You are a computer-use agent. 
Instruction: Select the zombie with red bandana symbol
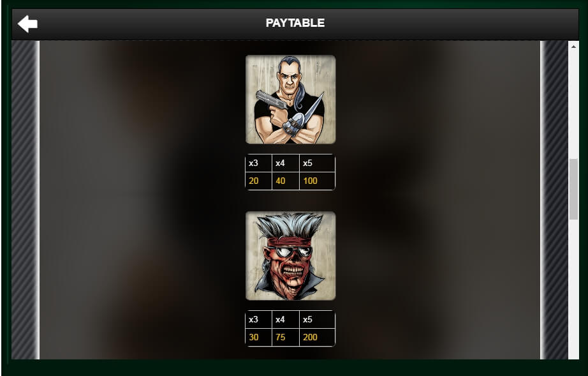coord(291,256)
